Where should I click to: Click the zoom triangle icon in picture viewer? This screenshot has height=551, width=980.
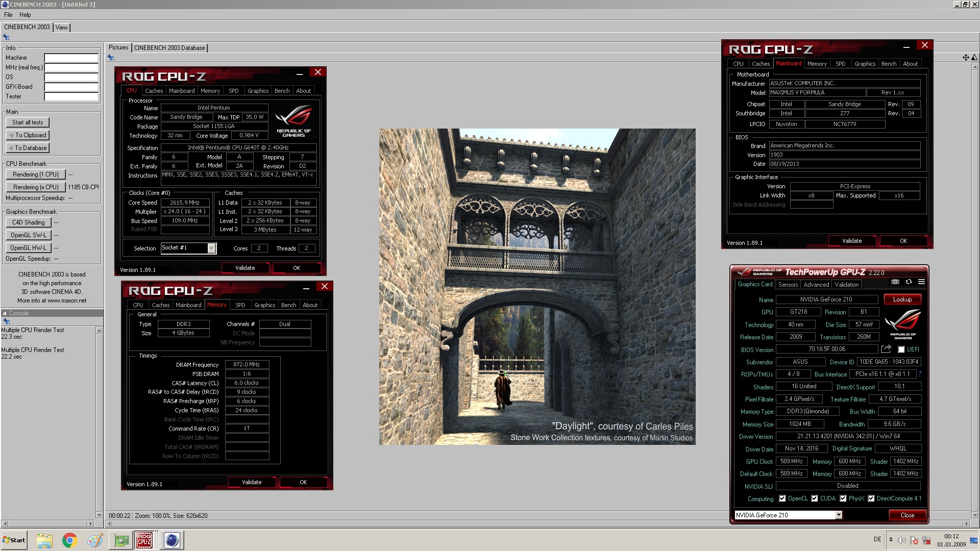pyautogui.click(x=974, y=58)
